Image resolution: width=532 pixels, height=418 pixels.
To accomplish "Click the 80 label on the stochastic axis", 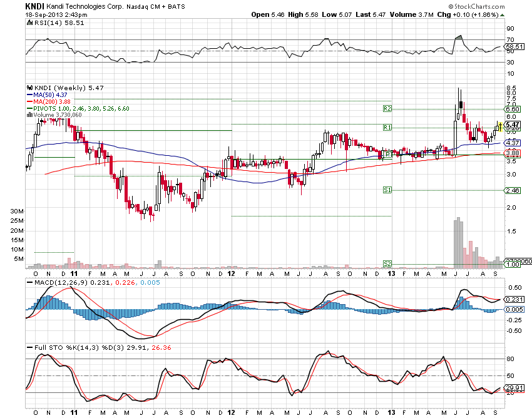I will click(x=510, y=359).
